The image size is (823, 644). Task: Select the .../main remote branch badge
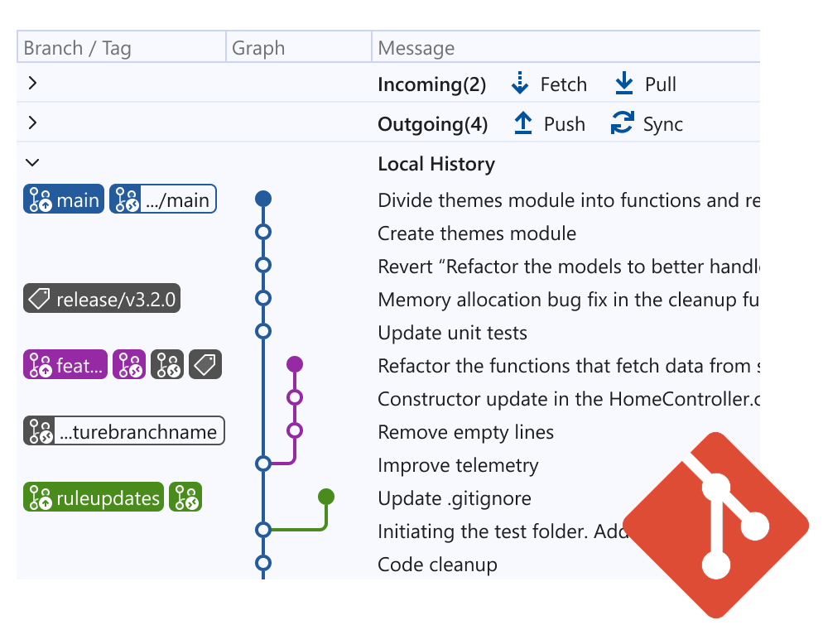(x=162, y=199)
